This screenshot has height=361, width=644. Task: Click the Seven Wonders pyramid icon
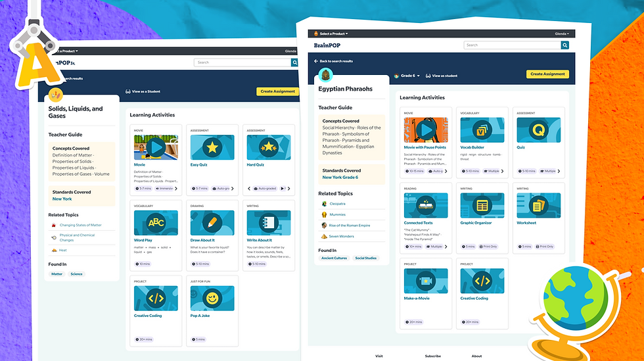(x=324, y=237)
